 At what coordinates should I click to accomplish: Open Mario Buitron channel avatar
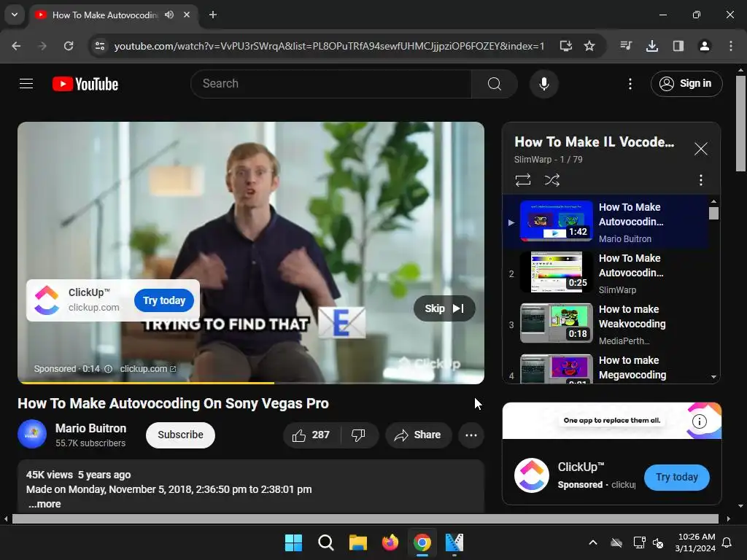32,435
